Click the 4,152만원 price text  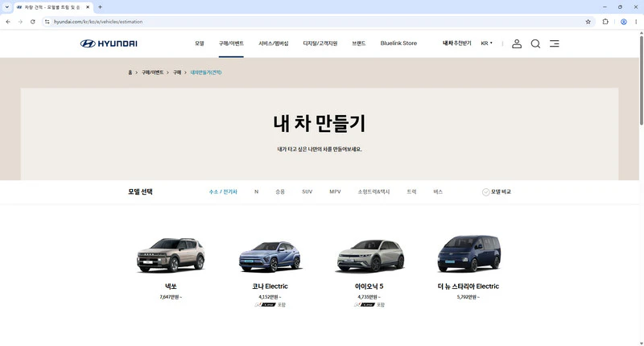(x=270, y=297)
